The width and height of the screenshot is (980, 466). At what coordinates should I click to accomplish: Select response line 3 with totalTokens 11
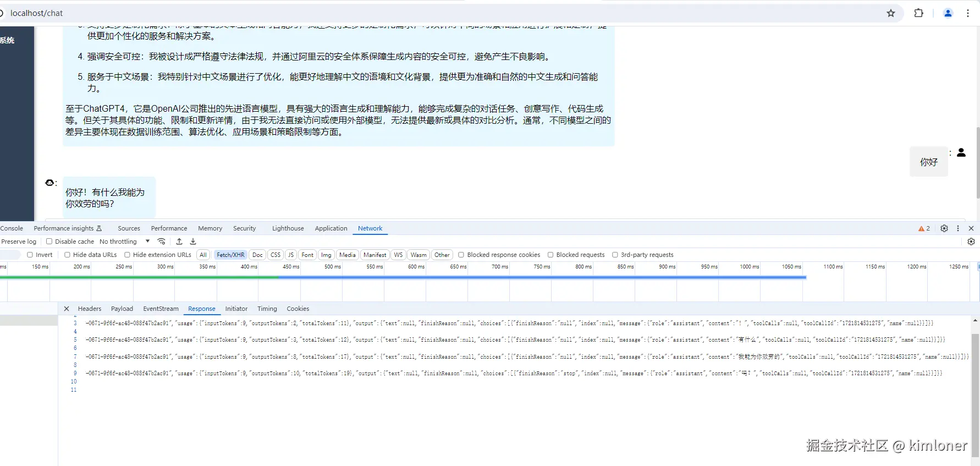[509, 324]
